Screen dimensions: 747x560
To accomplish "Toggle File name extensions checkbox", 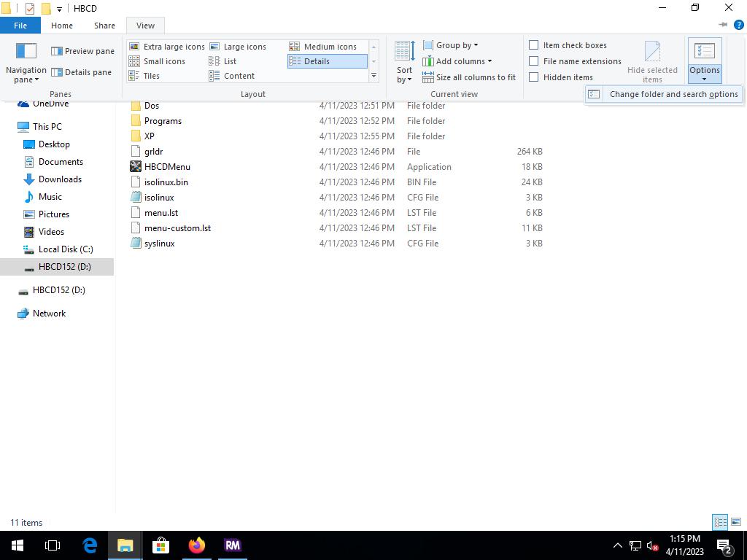I will pos(534,61).
